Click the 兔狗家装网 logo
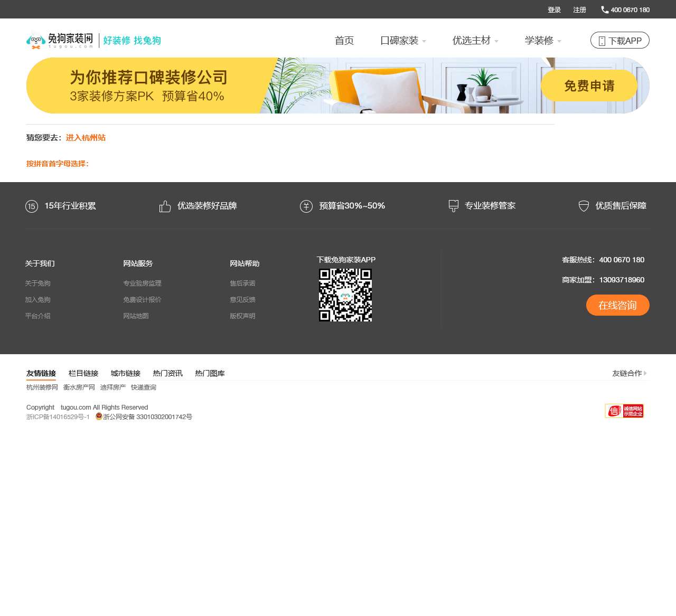This screenshot has width=676, height=616. click(60, 41)
